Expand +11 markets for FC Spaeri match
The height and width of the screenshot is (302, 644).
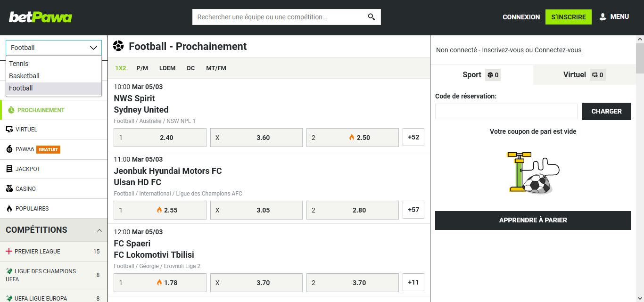tap(413, 282)
